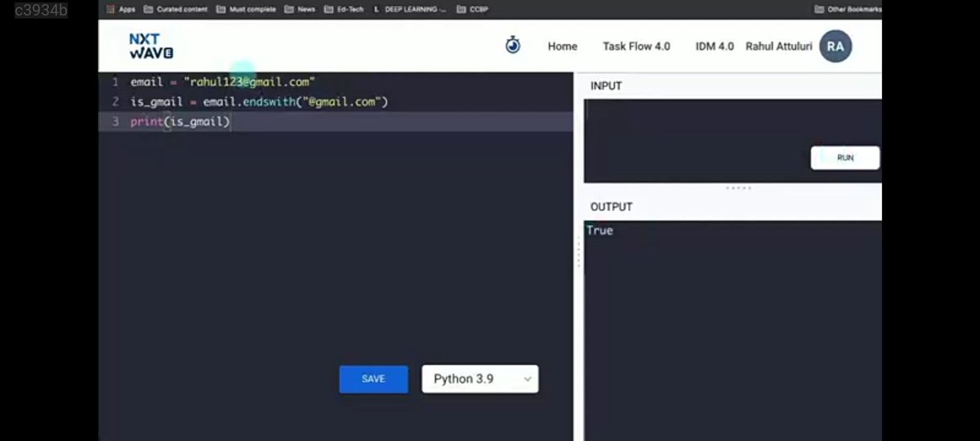Image resolution: width=980 pixels, height=441 pixels.
Task: Click the horizontal splitter between INPUT and OUTPUT
Action: coord(738,188)
